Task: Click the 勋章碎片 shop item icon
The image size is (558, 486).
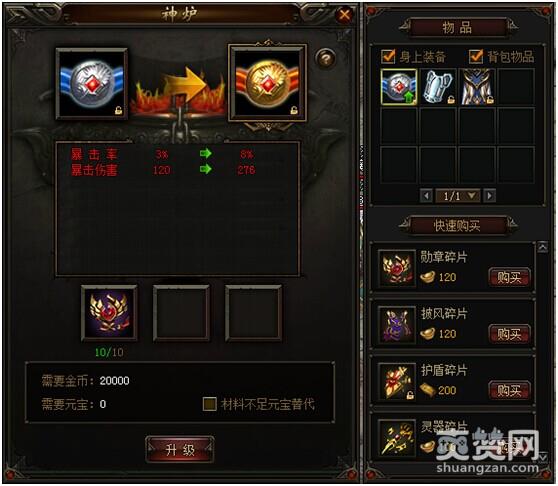Action: [x=397, y=268]
